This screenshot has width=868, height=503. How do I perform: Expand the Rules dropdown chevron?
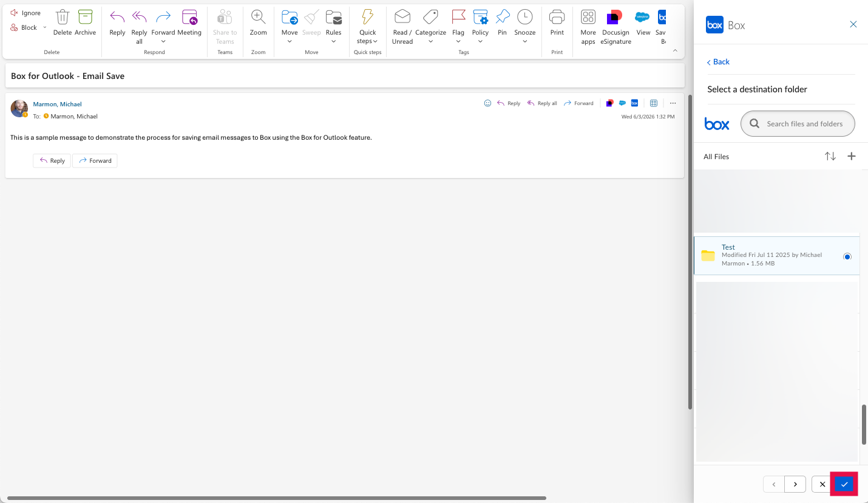(x=333, y=41)
